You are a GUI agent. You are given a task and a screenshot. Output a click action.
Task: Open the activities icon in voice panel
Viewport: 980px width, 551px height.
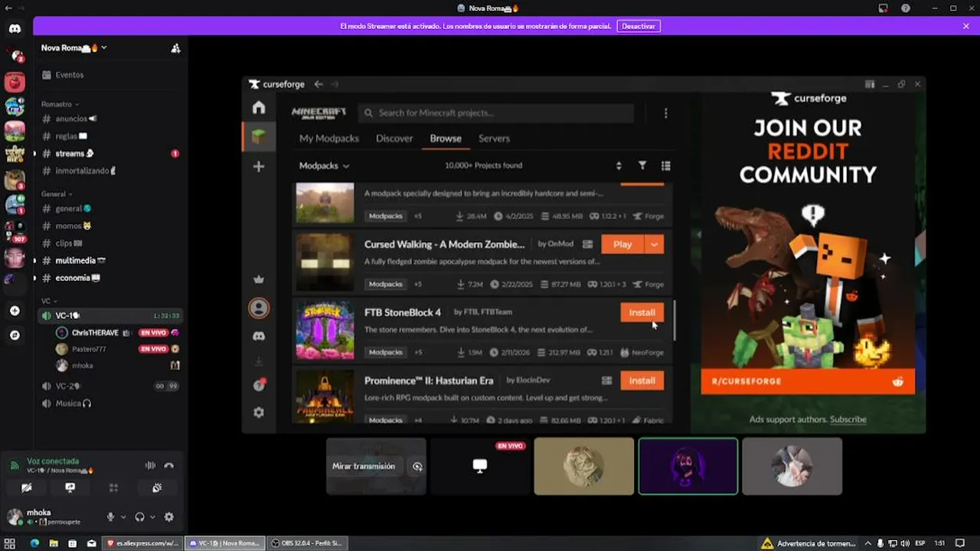click(x=113, y=487)
